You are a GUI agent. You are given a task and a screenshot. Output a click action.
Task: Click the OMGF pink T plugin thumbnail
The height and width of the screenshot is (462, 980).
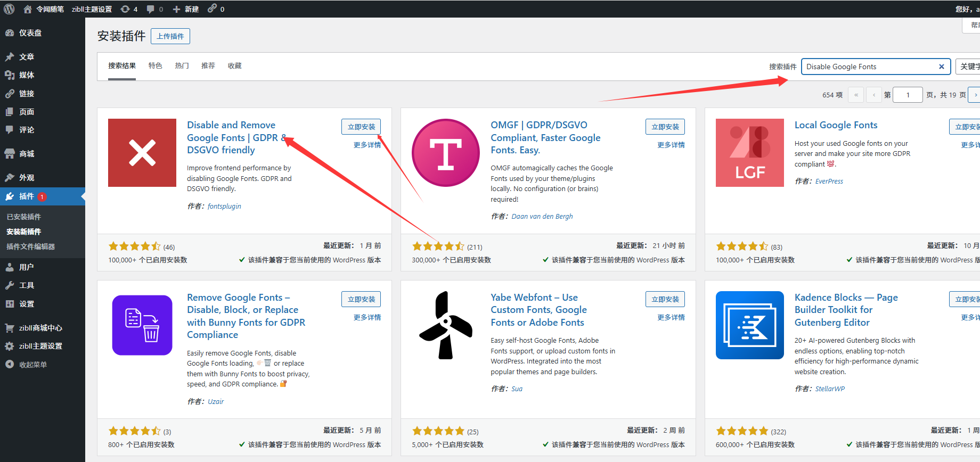[446, 153]
